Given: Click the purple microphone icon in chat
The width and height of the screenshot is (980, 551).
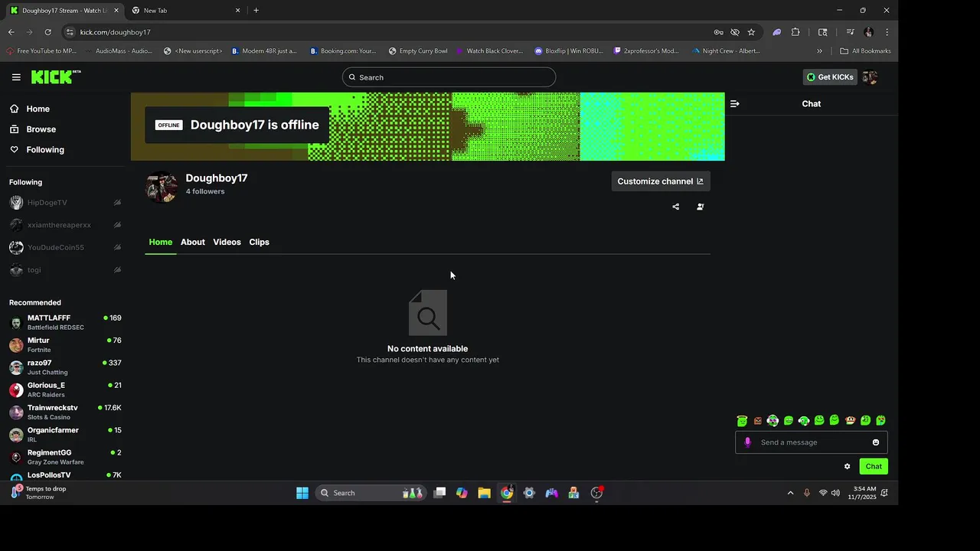Looking at the screenshot, I should tap(748, 442).
